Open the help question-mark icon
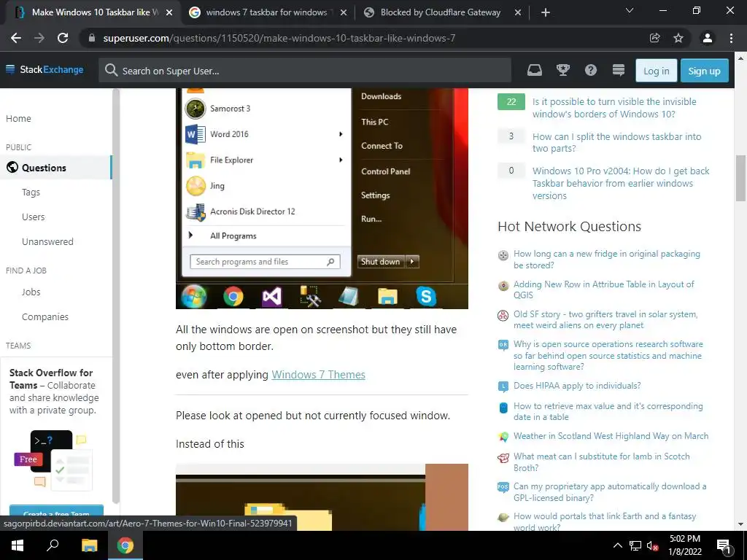 [x=591, y=71]
